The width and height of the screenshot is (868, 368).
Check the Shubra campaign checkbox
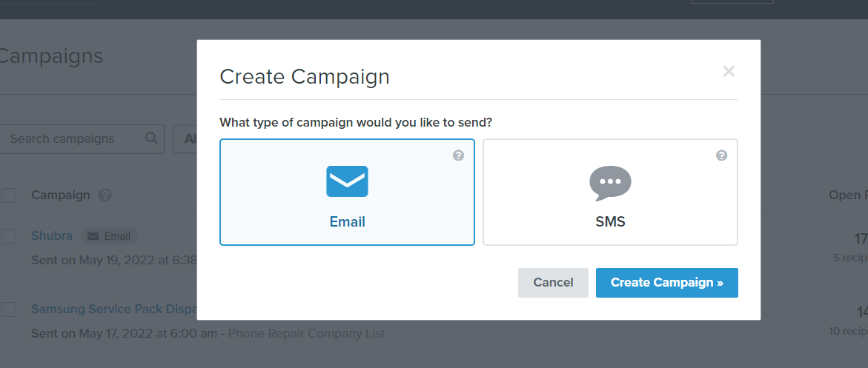point(9,236)
